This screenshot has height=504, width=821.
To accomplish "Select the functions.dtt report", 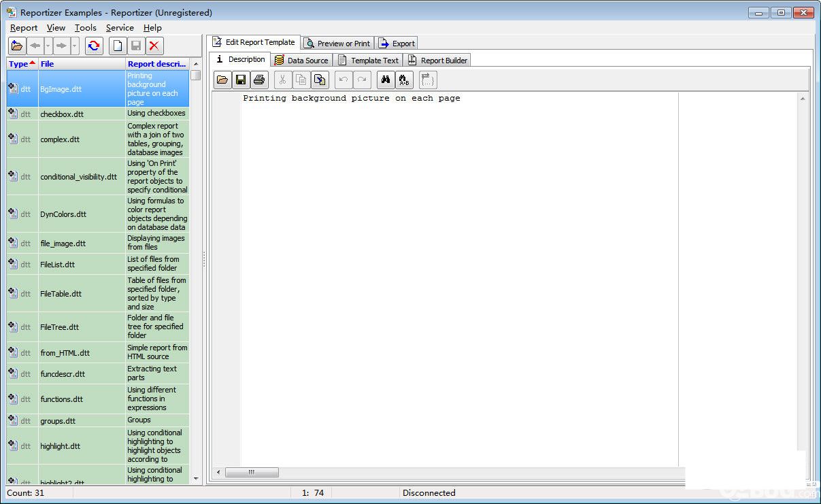I will 98,399.
